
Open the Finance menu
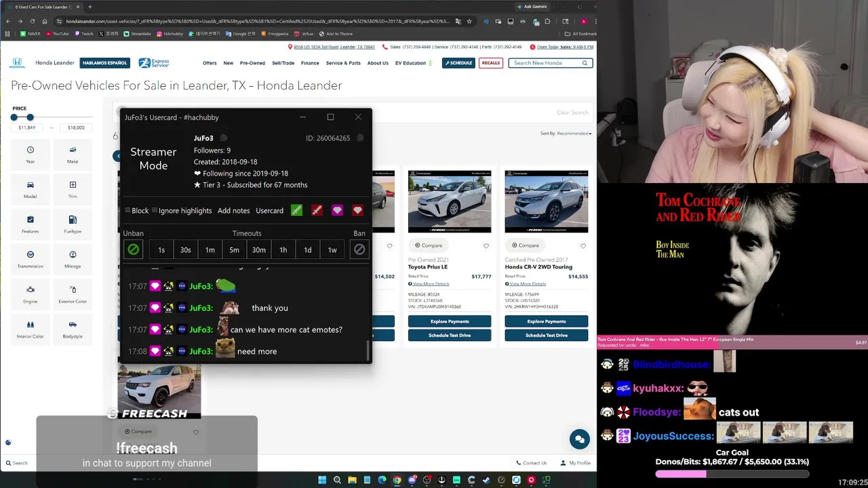pyautogui.click(x=310, y=63)
